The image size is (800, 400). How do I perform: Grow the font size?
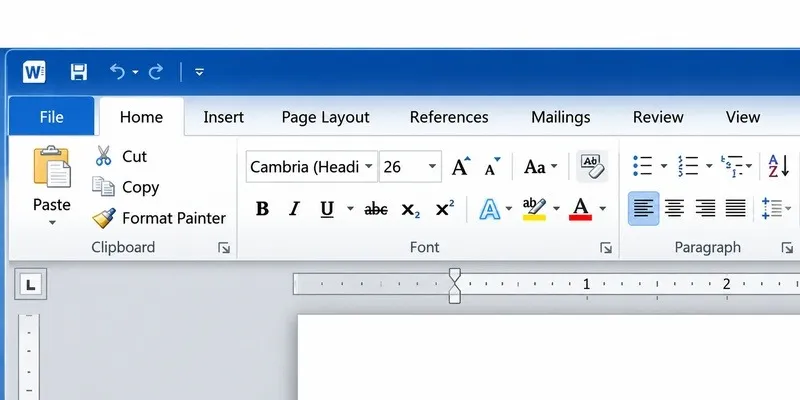coord(461,166)
